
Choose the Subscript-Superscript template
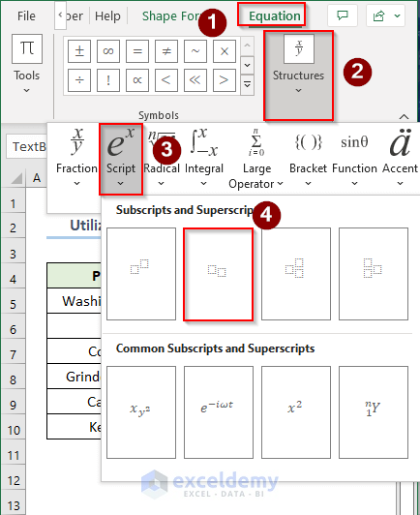pyautogui.click(x=296, y=274)
